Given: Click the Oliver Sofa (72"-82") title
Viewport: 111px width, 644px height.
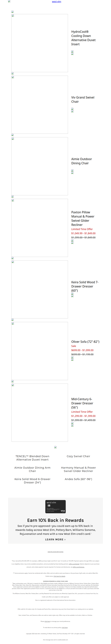Looking at the screenshot, I should coord(85,342).
